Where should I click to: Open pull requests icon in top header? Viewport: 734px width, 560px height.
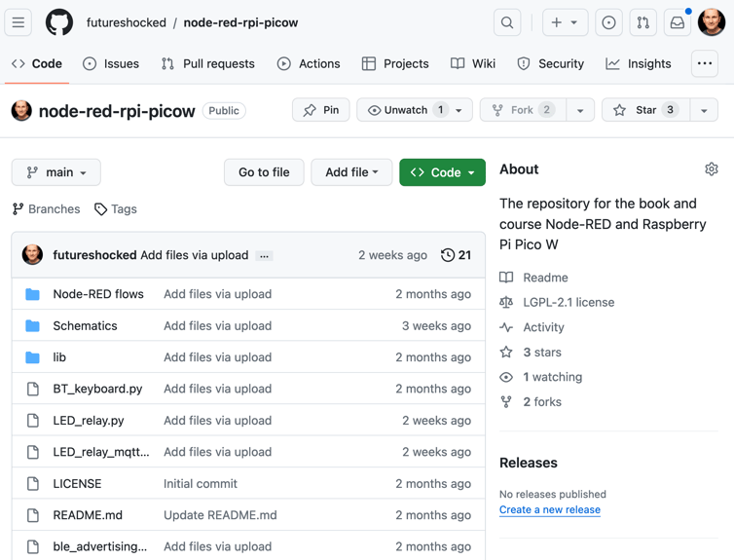[643, 22]
